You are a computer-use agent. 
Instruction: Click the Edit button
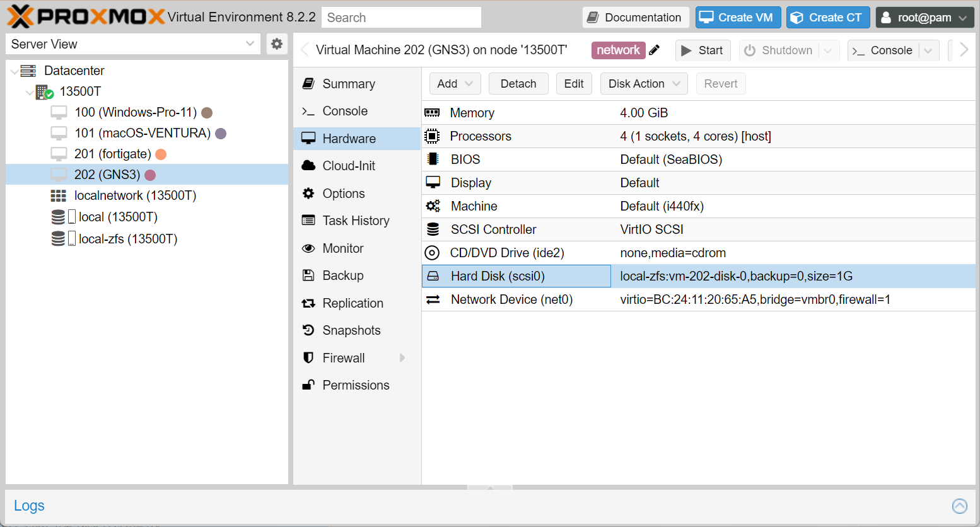tap(574, 84)
